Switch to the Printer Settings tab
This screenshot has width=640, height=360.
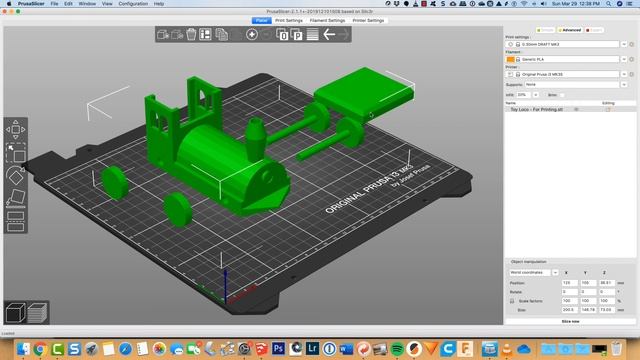pos(368,20)
